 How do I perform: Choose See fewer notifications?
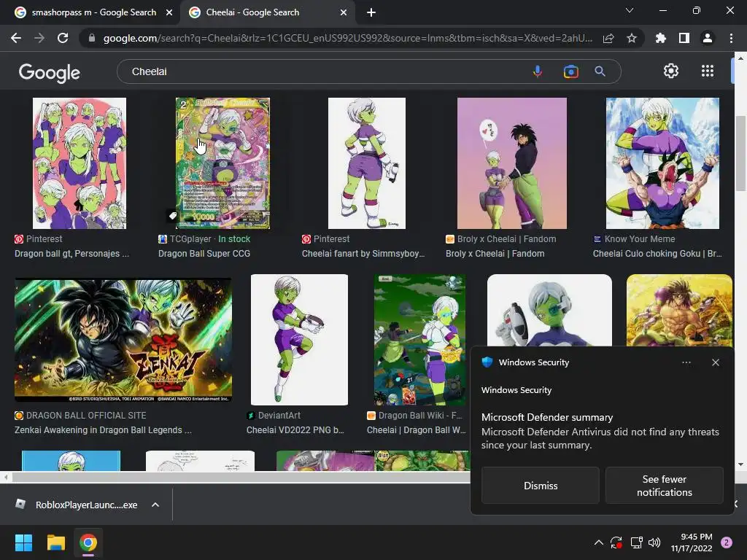[664, 485]
